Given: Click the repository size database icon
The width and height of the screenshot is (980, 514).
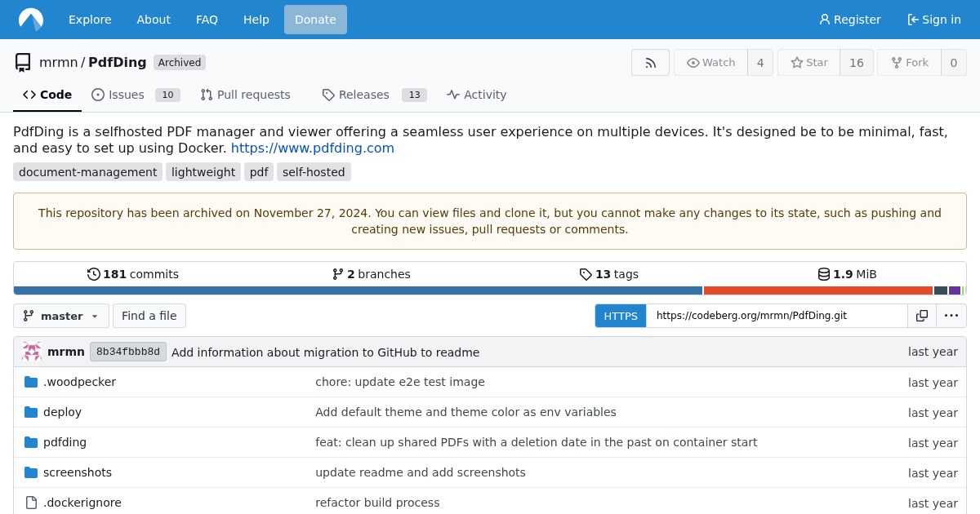Looking at the screenshot, I should [824, 274].
